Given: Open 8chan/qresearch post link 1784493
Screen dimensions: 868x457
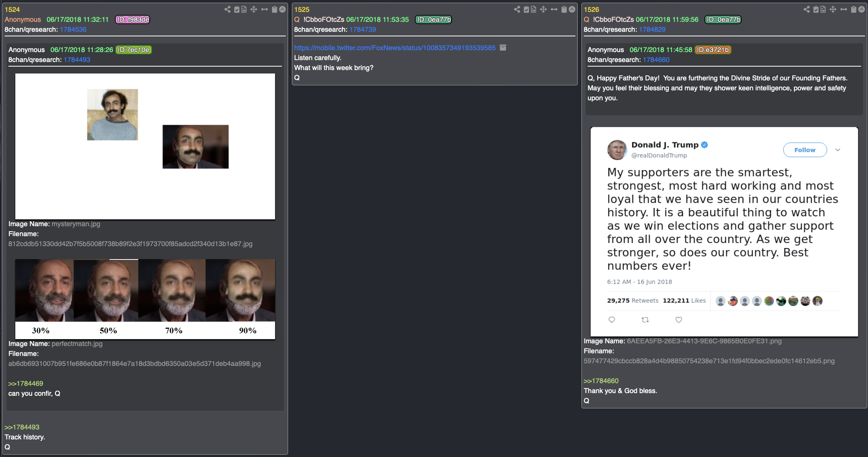Looking at the screenshot, I should (x=77, y=60).
